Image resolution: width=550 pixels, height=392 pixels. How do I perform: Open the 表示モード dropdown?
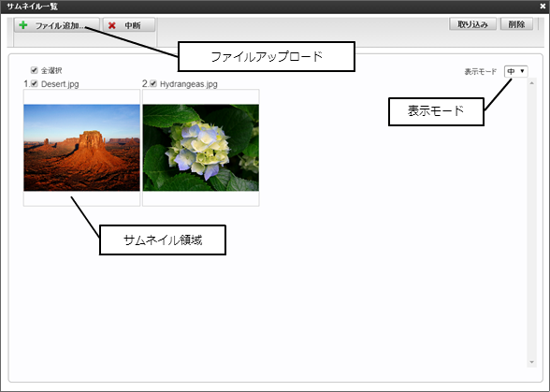click(515, 71)
